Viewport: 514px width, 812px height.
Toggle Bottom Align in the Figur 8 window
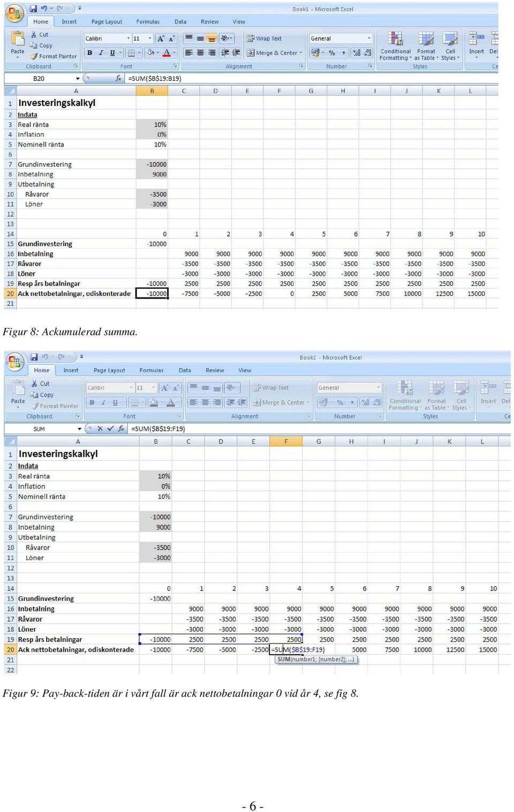coord(212,39)
